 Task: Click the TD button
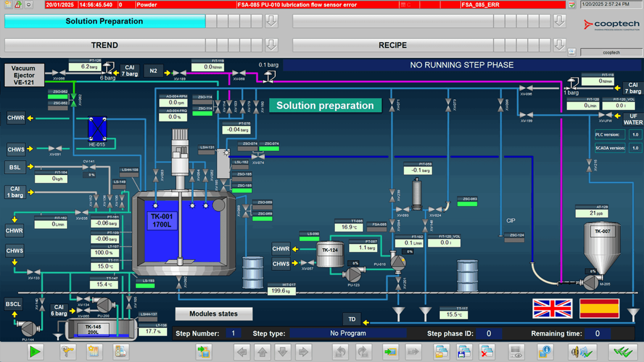click(352, 319)
